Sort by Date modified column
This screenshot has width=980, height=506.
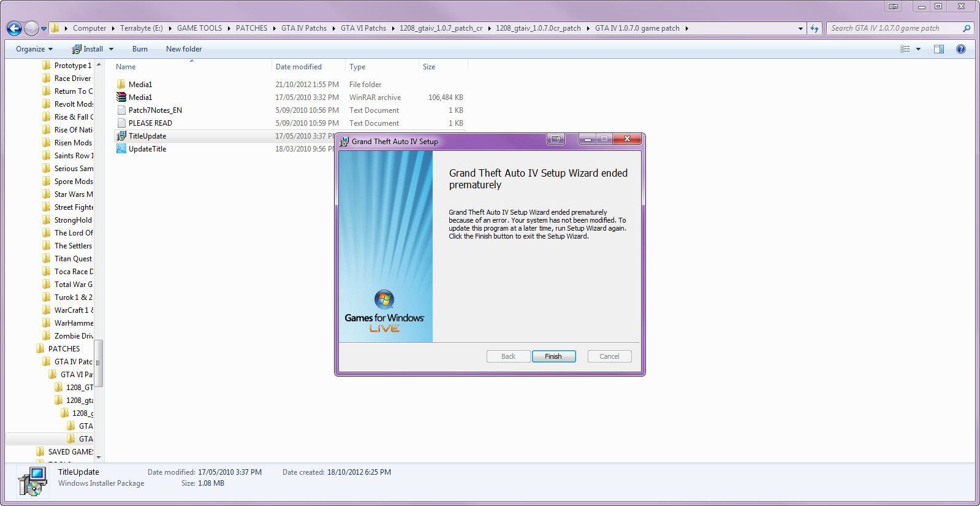click(298, 67)
